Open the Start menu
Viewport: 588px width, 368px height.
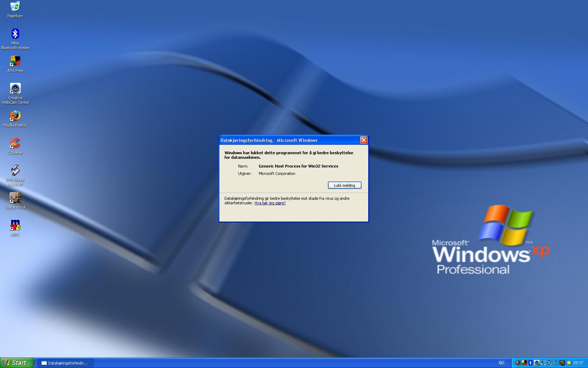[x=17, y=363]
